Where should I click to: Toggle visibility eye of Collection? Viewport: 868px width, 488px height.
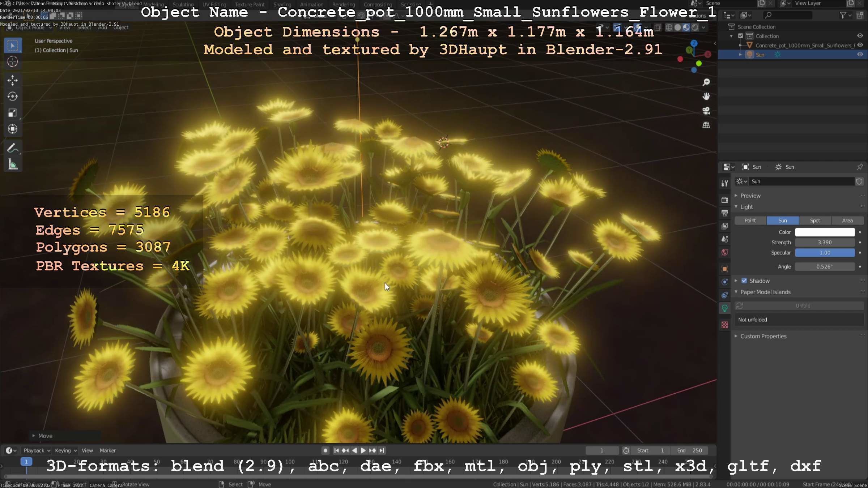[860, 36]
